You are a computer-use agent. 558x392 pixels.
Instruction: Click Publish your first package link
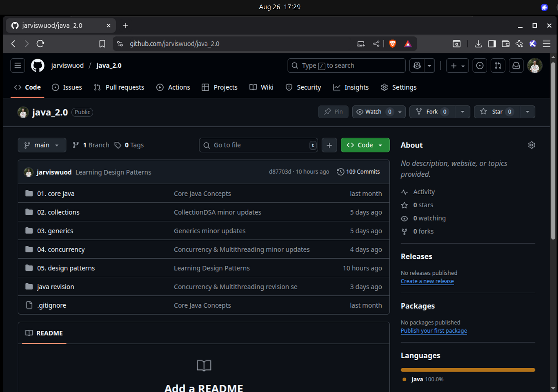[x=434, y=331]
